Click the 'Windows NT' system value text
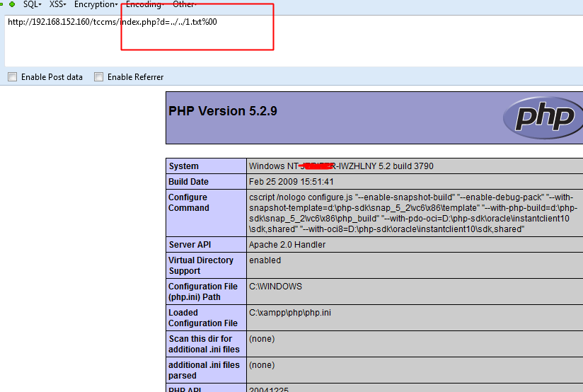583x392 pixels. point(341,166)
